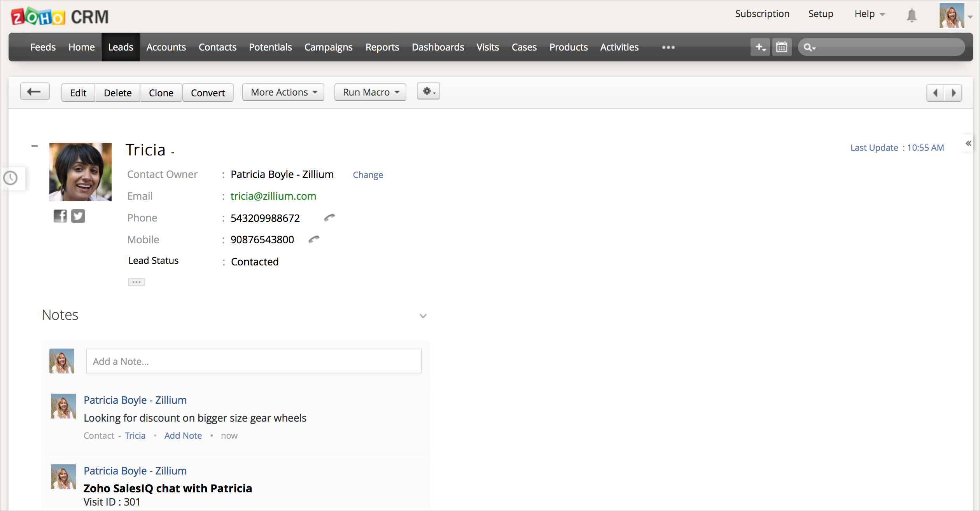Click the quick create plus icon

(760, 47)
